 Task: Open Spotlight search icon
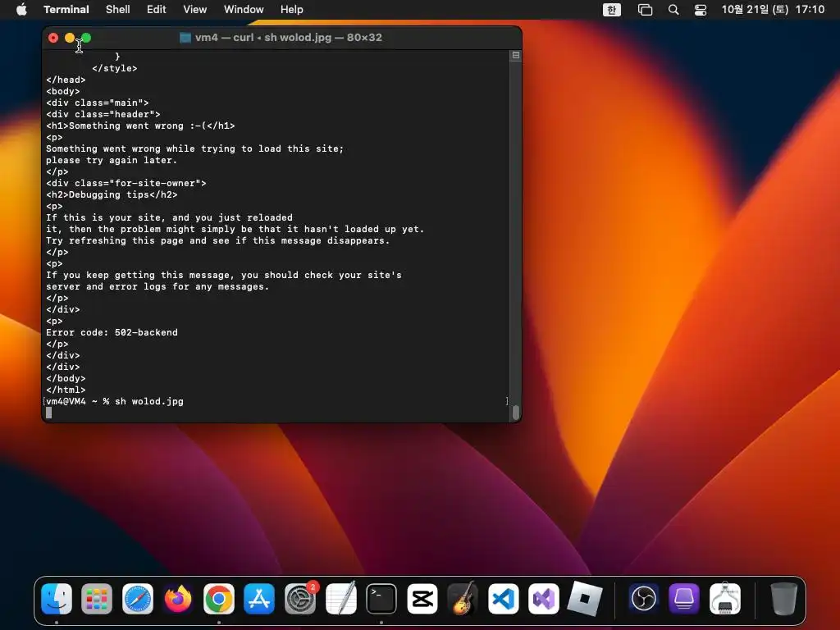pyautogui.click(x=673, y=10)
